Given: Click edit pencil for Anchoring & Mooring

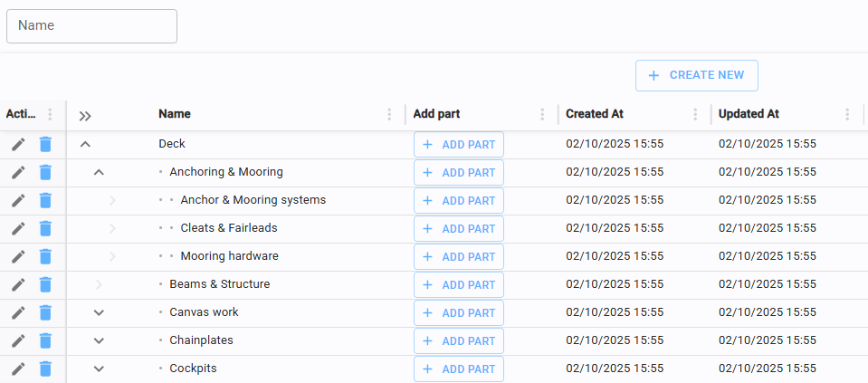Looking at the screenshot, I should click(18, 172).
